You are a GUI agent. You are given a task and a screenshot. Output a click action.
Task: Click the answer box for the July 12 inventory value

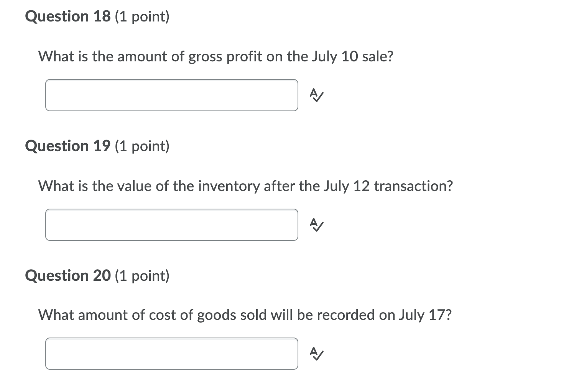point(172,225)
